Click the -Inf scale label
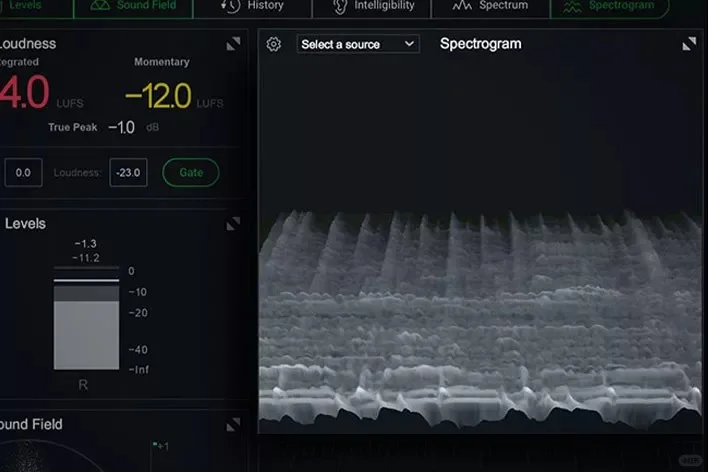Viewport: 708px width, 472px height. [139, 369]
